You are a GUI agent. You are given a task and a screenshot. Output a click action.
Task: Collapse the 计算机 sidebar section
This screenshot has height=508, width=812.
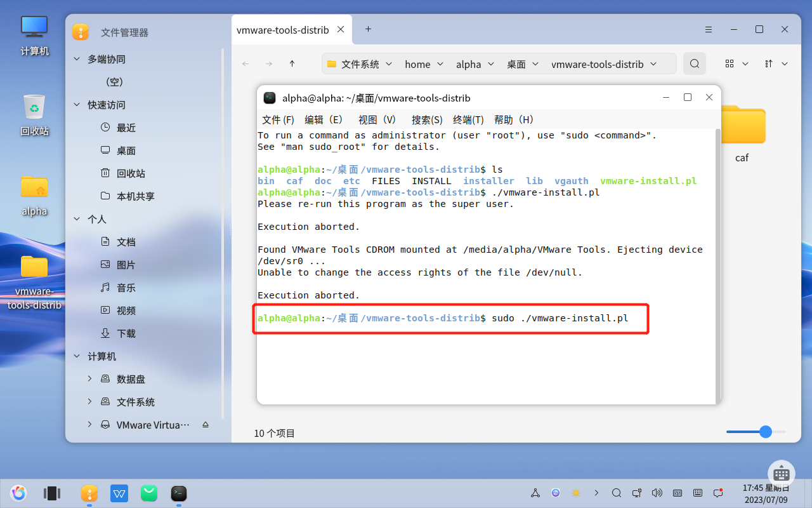[77, 356]
